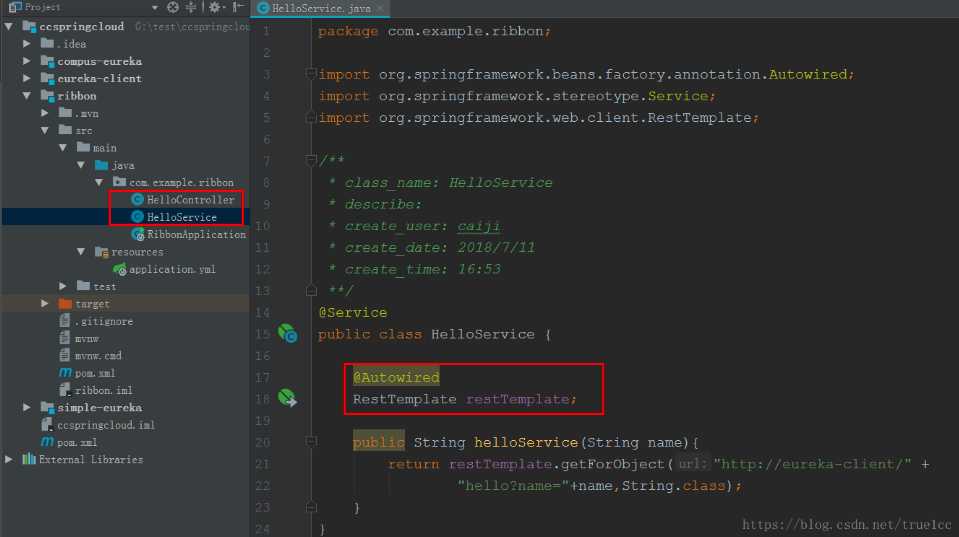Viewport: 959px width, 537px height.
Task: Open application.yml file
Action: (172, 269)
